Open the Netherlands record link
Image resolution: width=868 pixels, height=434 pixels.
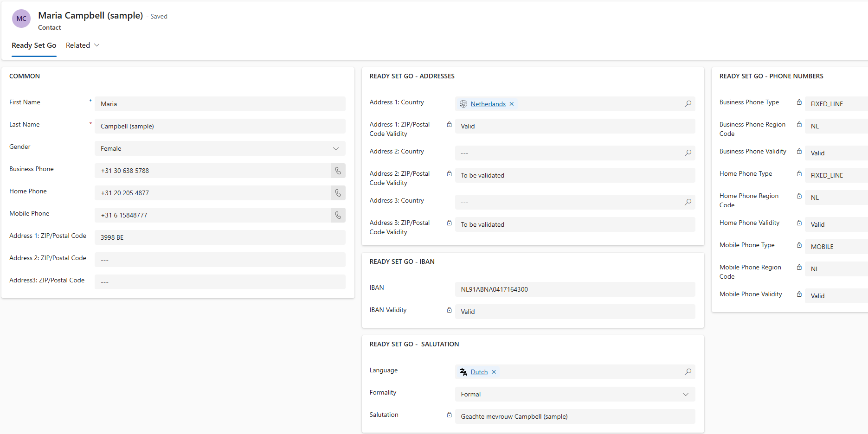pos(488,103)
